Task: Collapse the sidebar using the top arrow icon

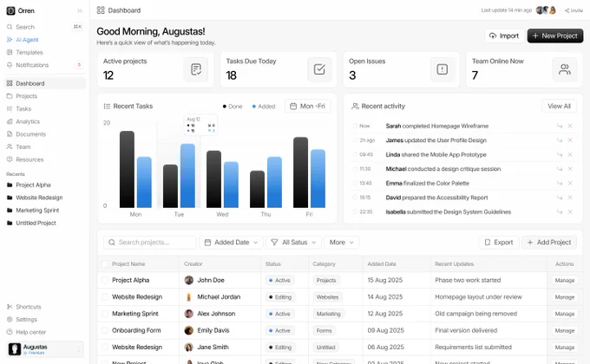Action: [80, 10]
